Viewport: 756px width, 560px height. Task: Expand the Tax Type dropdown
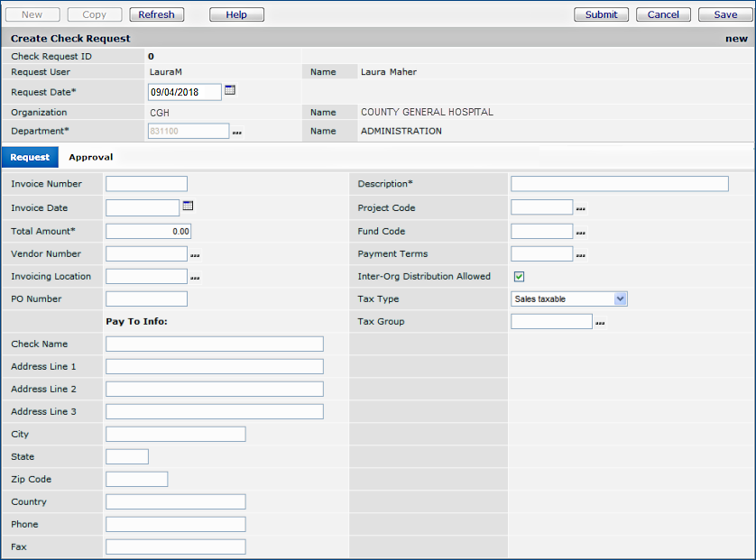click(620, 298)
